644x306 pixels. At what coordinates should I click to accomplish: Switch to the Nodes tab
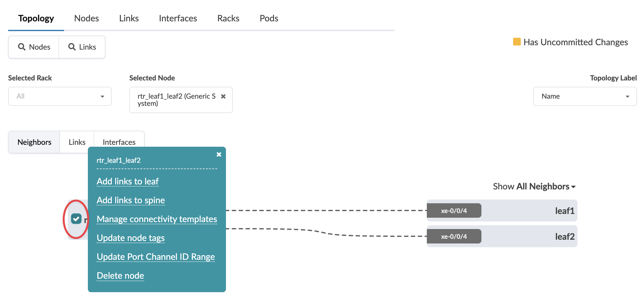click(86, 19)
